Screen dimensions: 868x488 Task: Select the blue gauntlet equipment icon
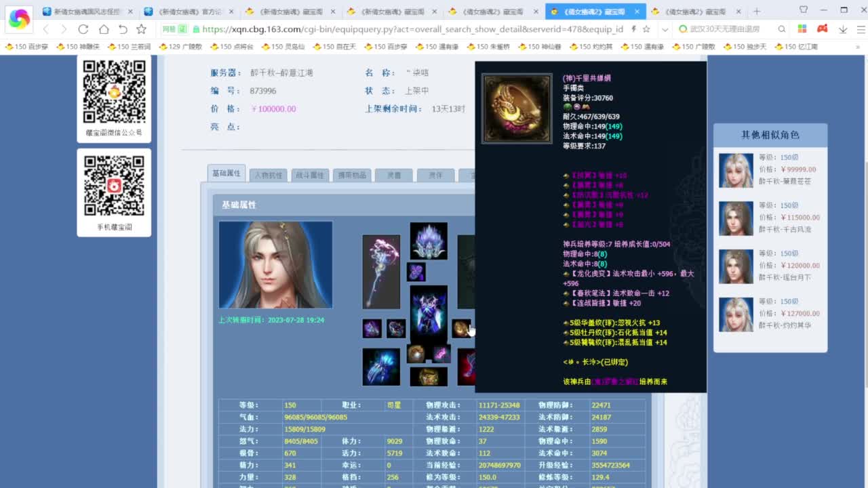[381, 367]
